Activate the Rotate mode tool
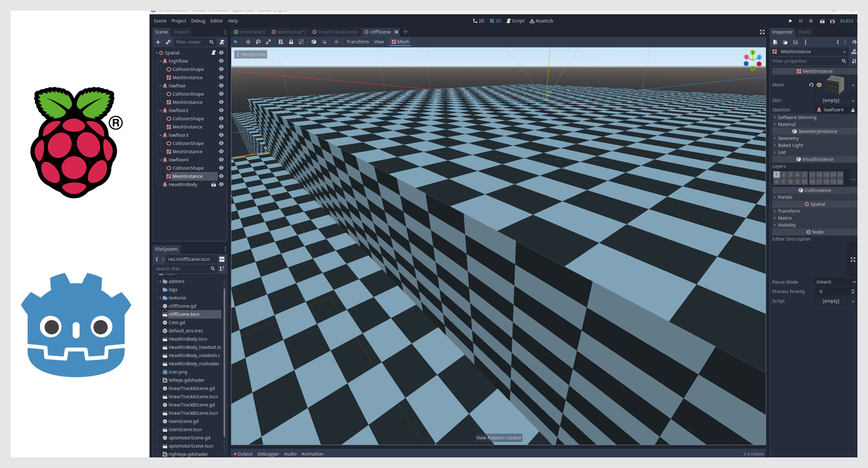The width and height of the screenshot is (868, 468). [258, 42]
